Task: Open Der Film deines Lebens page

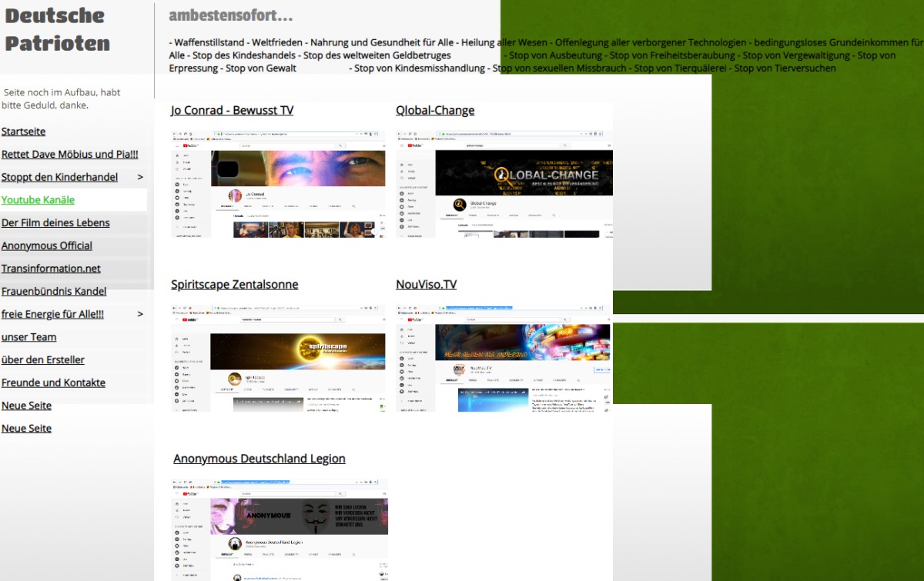Action: pyautogui.click(x=55, y=223)
